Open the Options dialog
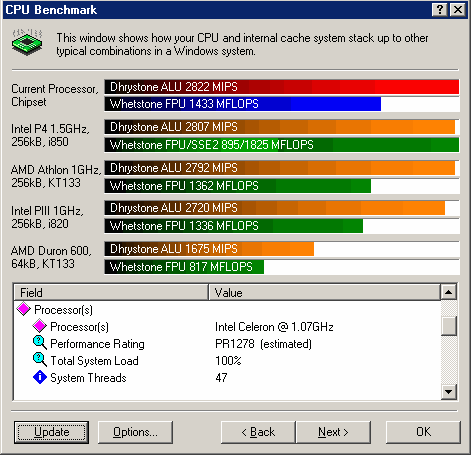 135,432
